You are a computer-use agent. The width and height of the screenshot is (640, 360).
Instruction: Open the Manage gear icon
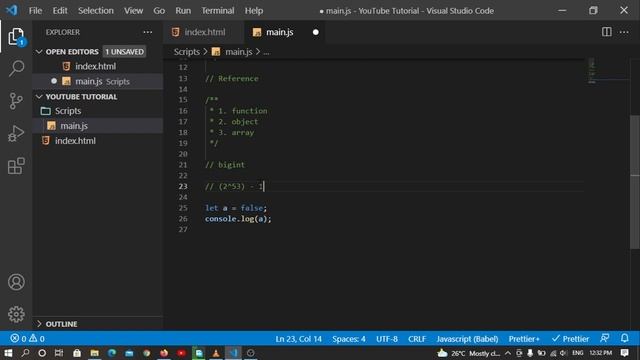(x=16, y=314)
